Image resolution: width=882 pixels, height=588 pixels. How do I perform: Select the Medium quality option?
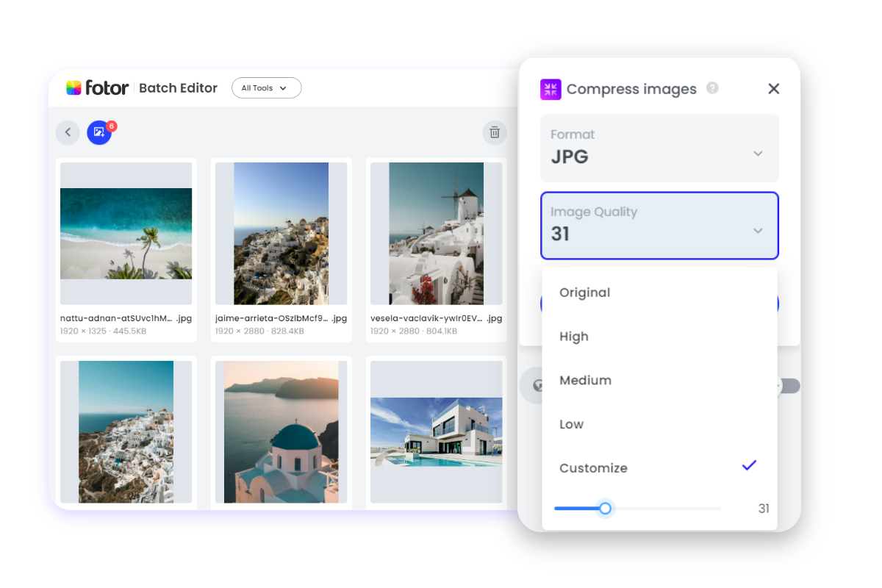tap(585, 380)
